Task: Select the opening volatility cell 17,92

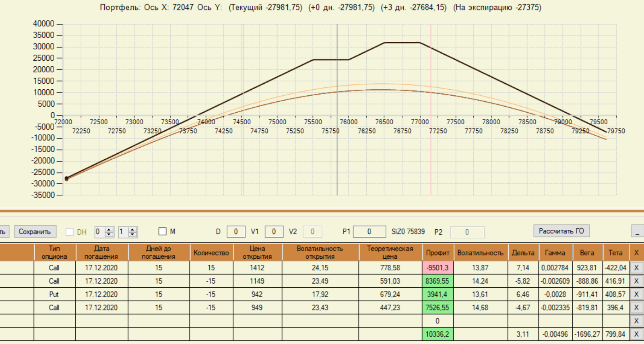Action: [x=320, y=294]
